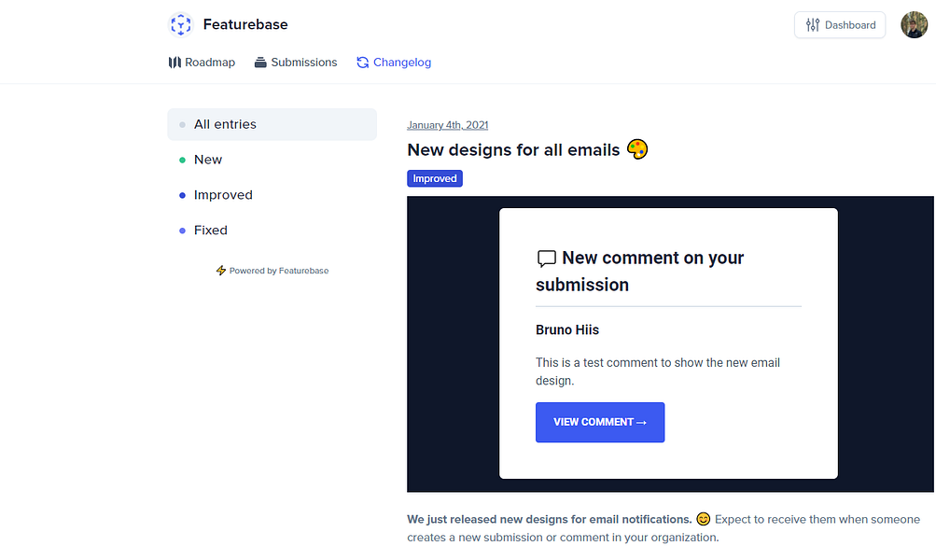Click the palette emoji beside the heading
The width and height of the screenshot is (936, 560).
pyautogui.click(x=636, y=148)
